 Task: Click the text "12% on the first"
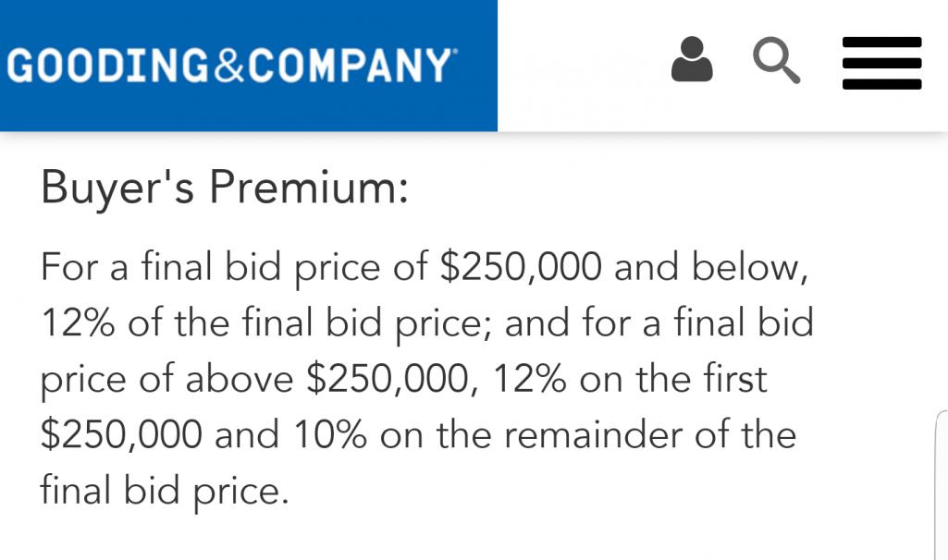tap(631, 379)
